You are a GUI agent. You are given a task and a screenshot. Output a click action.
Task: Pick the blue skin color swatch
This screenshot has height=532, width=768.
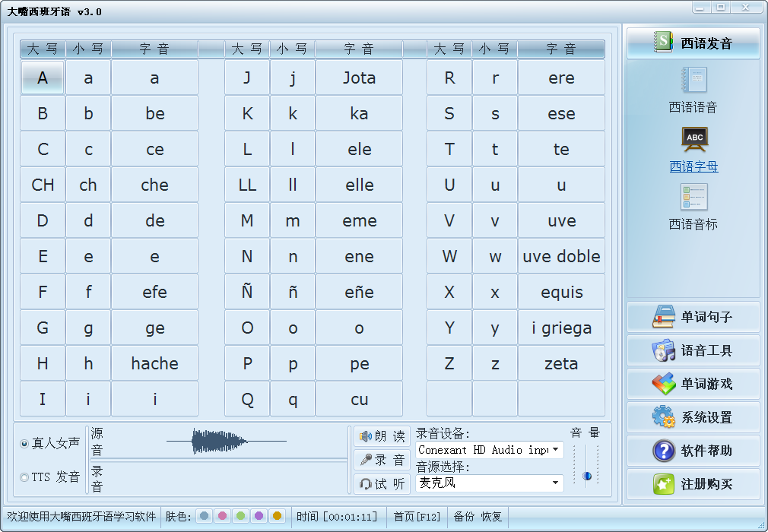click(x=205, y=516)
